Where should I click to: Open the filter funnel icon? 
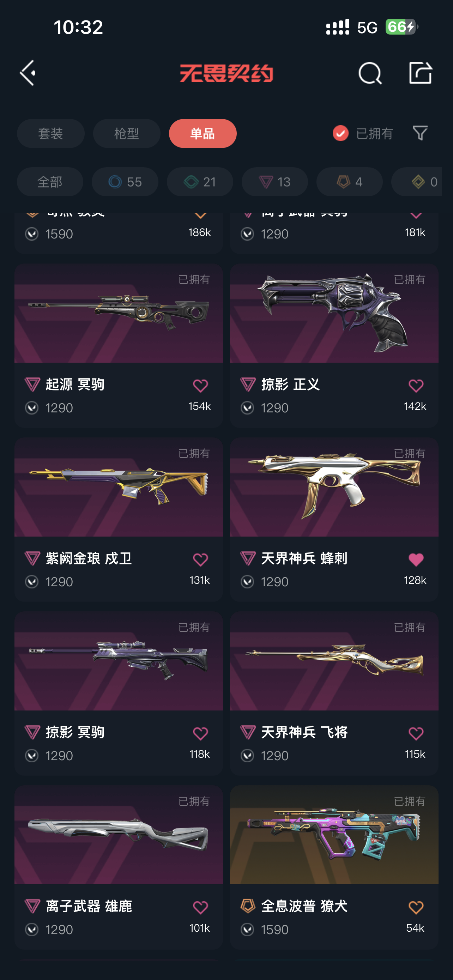pos(420,133)
